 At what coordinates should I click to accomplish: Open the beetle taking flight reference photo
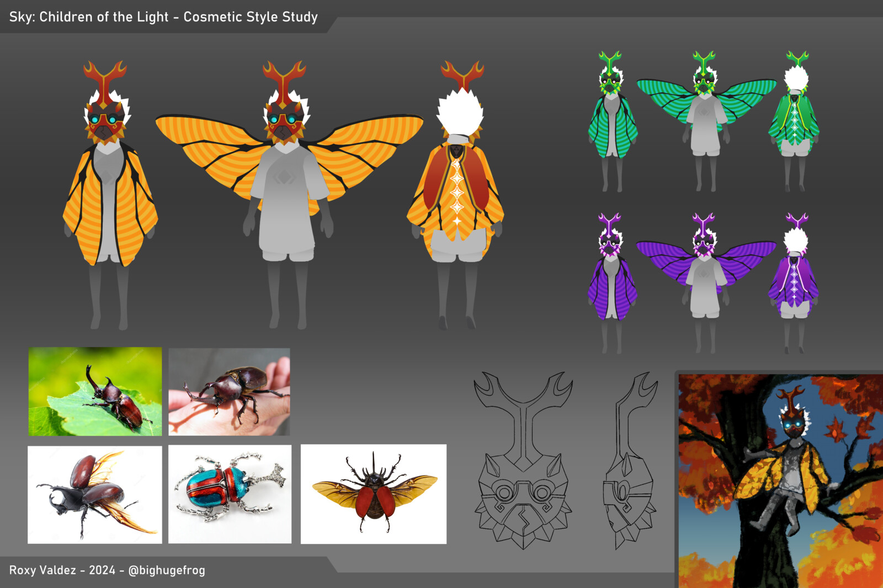tap(95, 495)
